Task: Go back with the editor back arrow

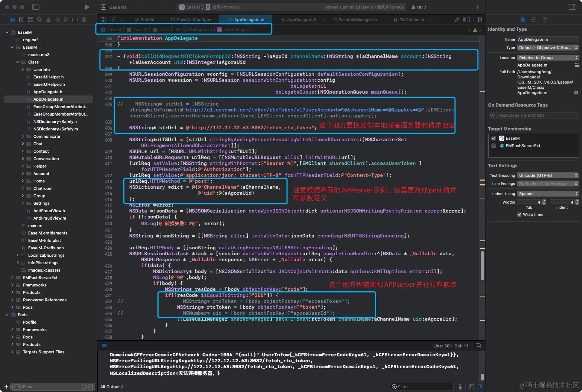Action: coord(114,20)
